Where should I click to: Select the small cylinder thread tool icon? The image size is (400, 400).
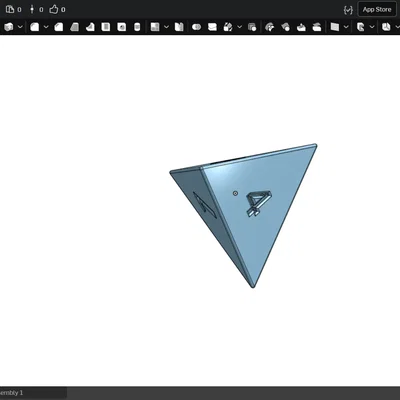tap(137, 27)
